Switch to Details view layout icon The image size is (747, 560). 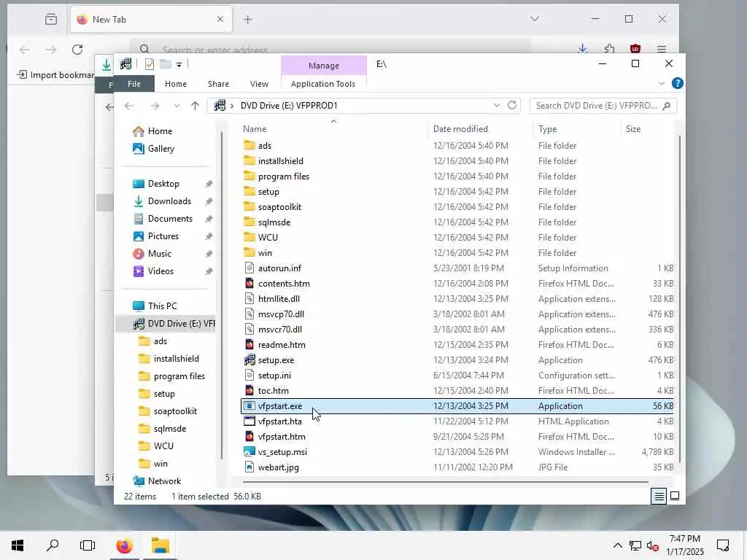[x=659, y=496]
